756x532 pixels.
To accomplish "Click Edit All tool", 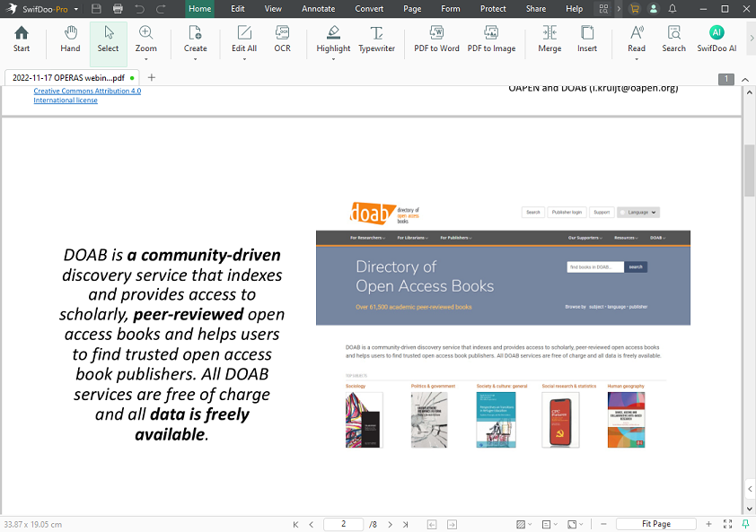I will [244, 39].
